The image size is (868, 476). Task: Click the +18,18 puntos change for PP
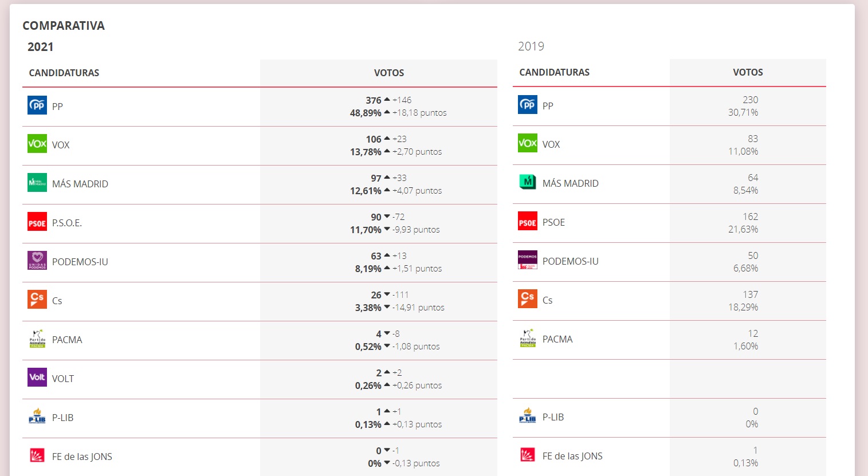pyautogui.click(x=419, y=113)
